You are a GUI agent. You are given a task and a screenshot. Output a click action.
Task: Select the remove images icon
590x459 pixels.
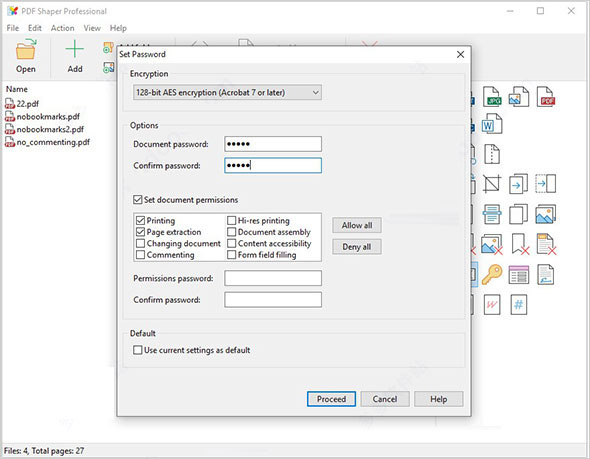(492, 244)
